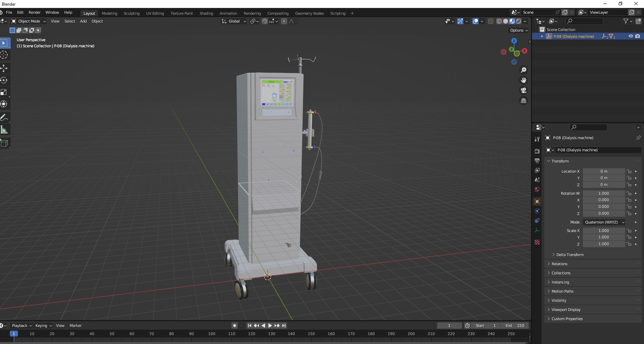The height and width of the screenshot is (344, 644).
Task: Switch to the Modeling workspace tab
Action: [109, 13]
